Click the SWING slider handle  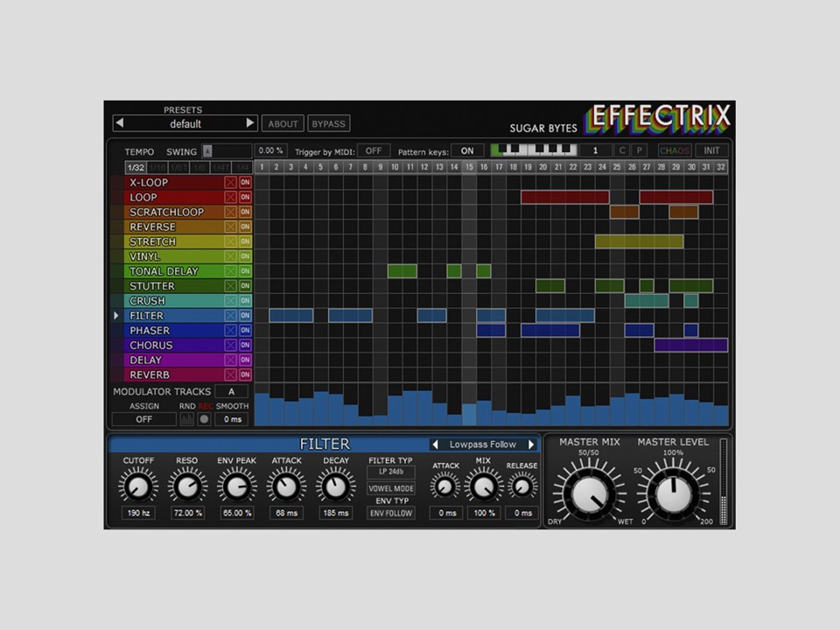click(x=208, y=151)
